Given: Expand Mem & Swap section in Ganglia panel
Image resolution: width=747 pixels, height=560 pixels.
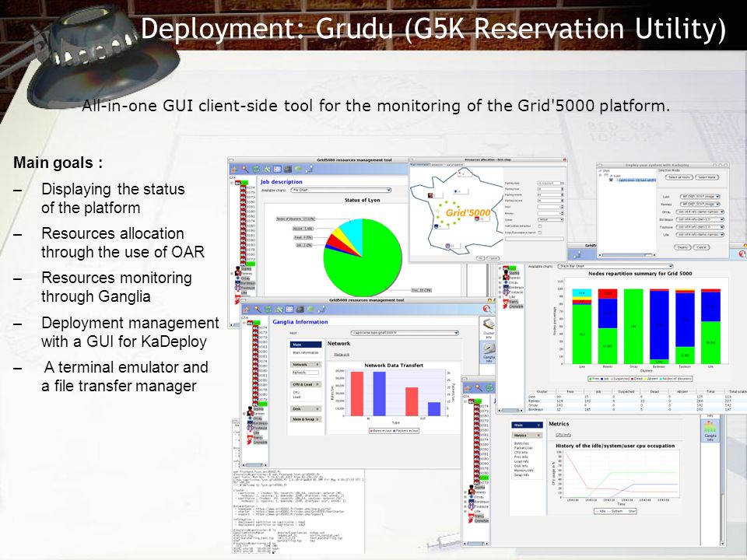Looking at the screenshot, I should coord(306,419).
